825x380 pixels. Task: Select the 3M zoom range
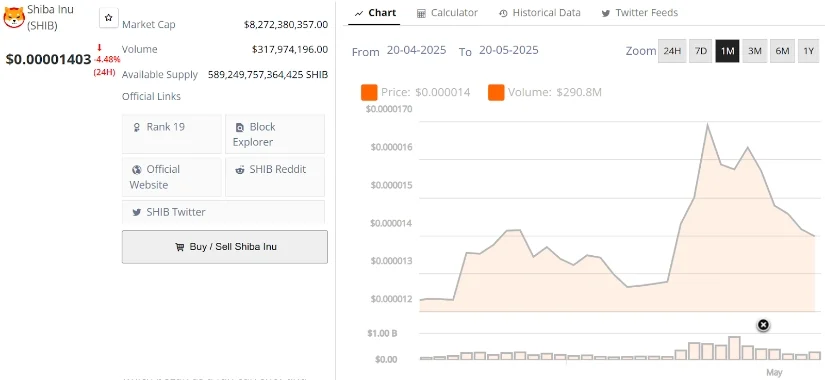point(754,51)
